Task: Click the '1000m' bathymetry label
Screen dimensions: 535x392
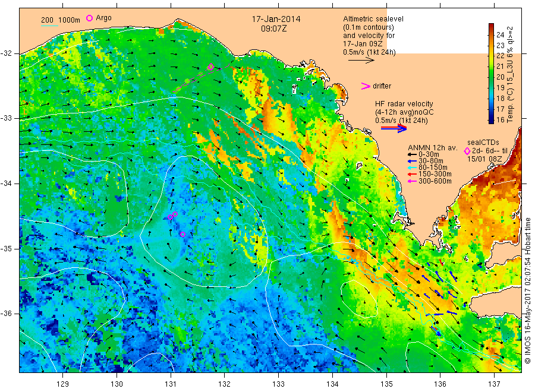Action: point(70,20)
